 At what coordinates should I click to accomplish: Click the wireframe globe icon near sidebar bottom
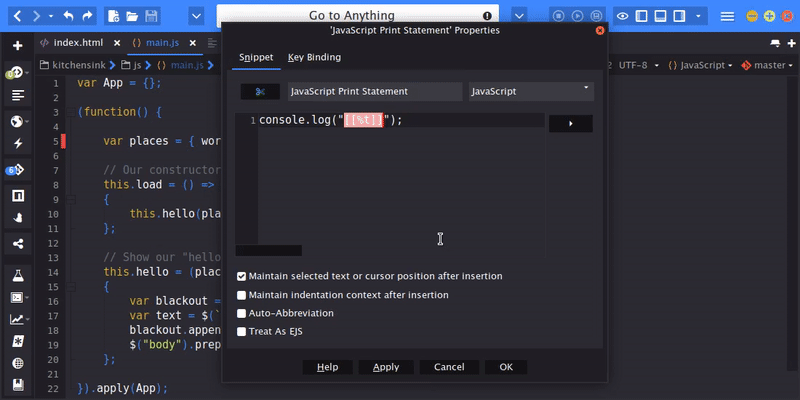click(18, 363)
